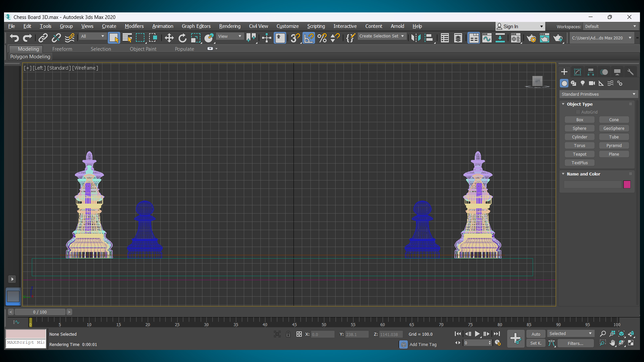The width and height of the screenshot is (644, 362).
Task: Open the Motion panel icon
Action: pyautogui.click(x=604, y=72)
